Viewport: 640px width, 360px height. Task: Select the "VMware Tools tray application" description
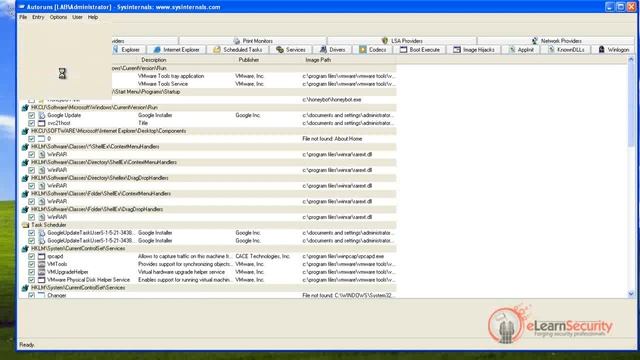[x=171, y=76]
